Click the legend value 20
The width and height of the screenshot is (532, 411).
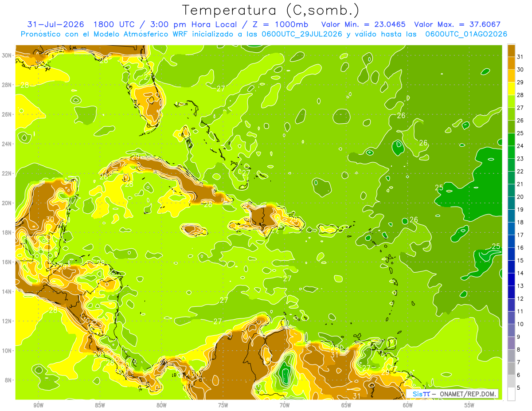520,197
